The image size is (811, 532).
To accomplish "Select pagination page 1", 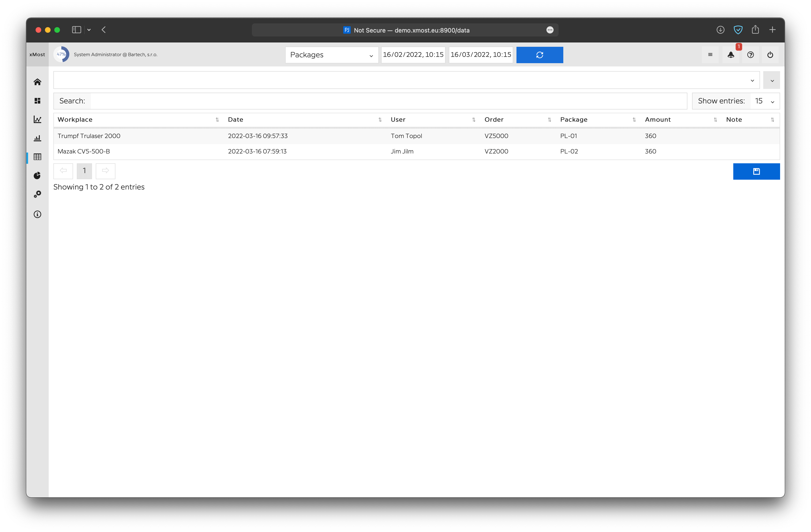I will [84, 171].
